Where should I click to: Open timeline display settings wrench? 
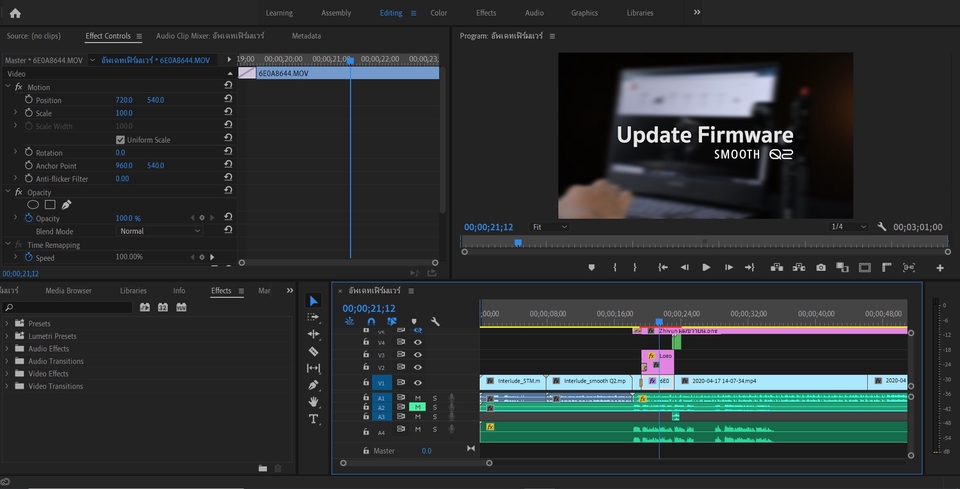click(435, 322)
